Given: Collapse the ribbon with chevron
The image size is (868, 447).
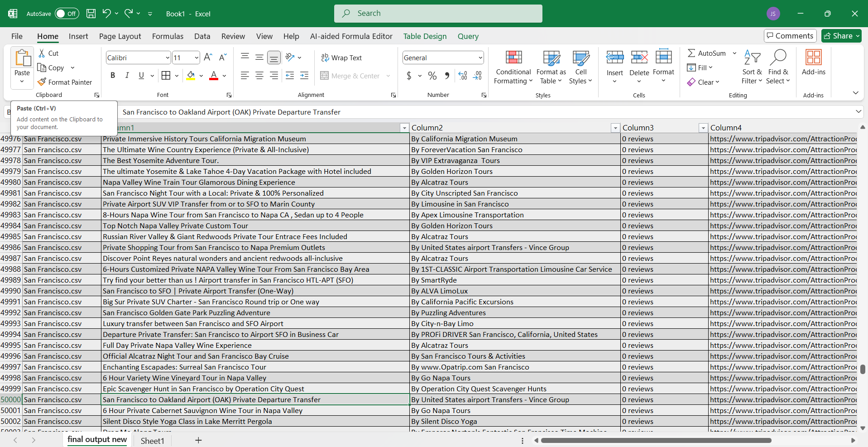Looking at the screenshot, I should [x=855, y=93].
